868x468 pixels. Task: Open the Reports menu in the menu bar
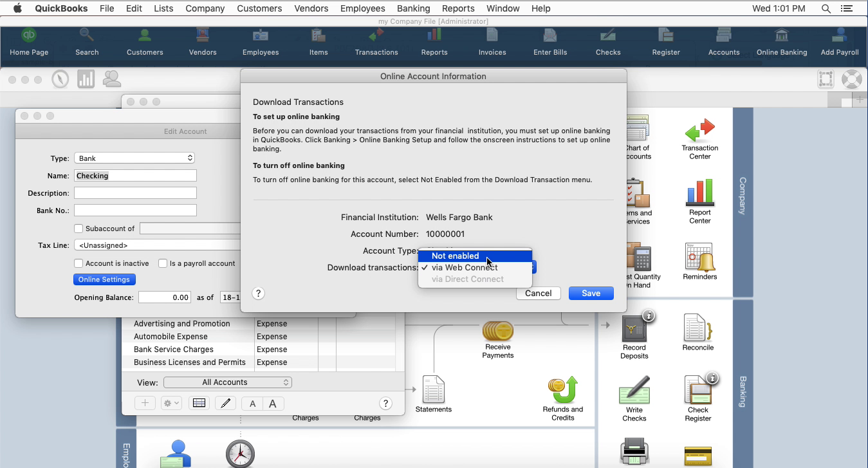(458, 8)
